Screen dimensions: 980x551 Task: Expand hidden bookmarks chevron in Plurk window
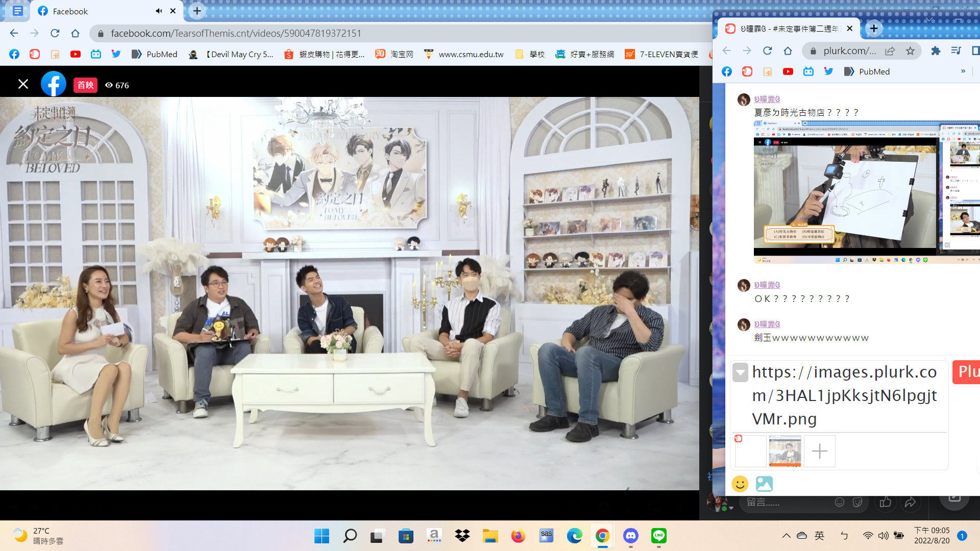963,71
